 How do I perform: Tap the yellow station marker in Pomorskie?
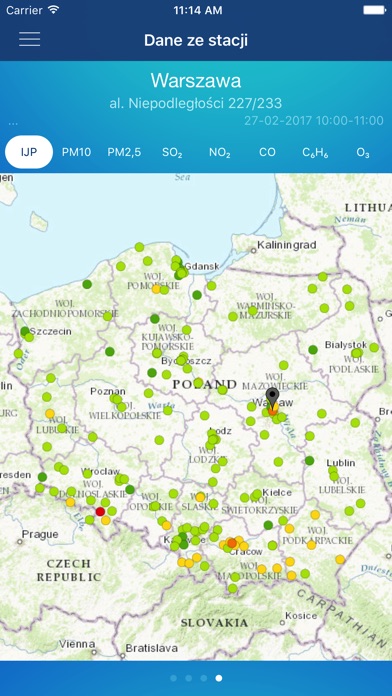[156, 289]
